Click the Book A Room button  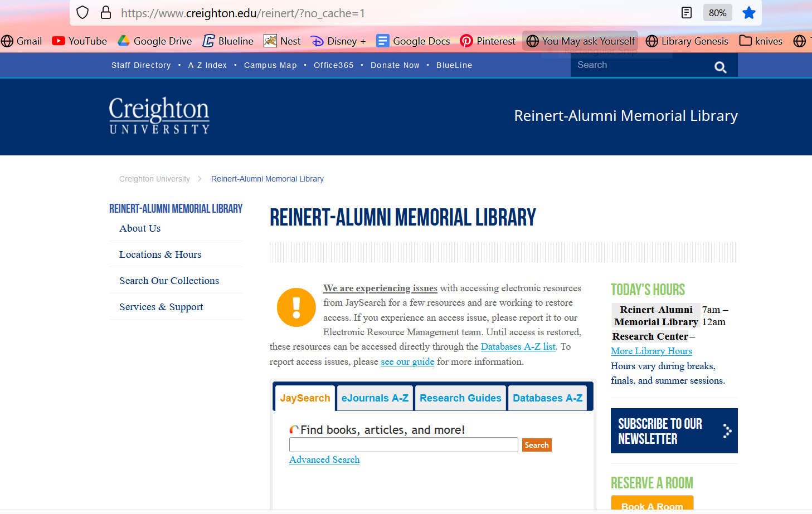[652, 503]
